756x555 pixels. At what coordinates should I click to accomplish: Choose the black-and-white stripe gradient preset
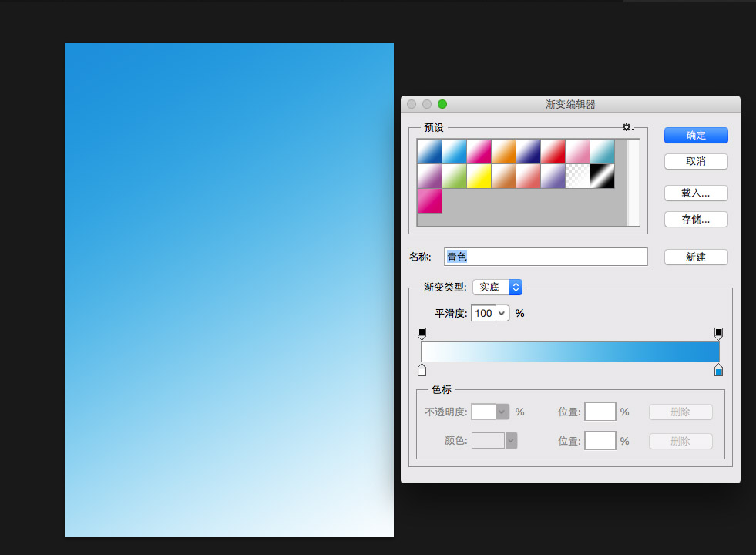tap(602, 176)
